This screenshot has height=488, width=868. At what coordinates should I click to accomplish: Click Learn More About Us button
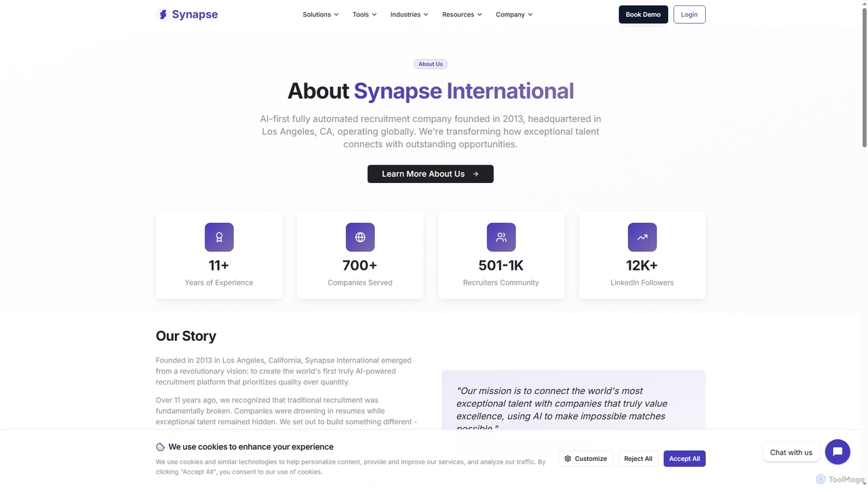431,174
